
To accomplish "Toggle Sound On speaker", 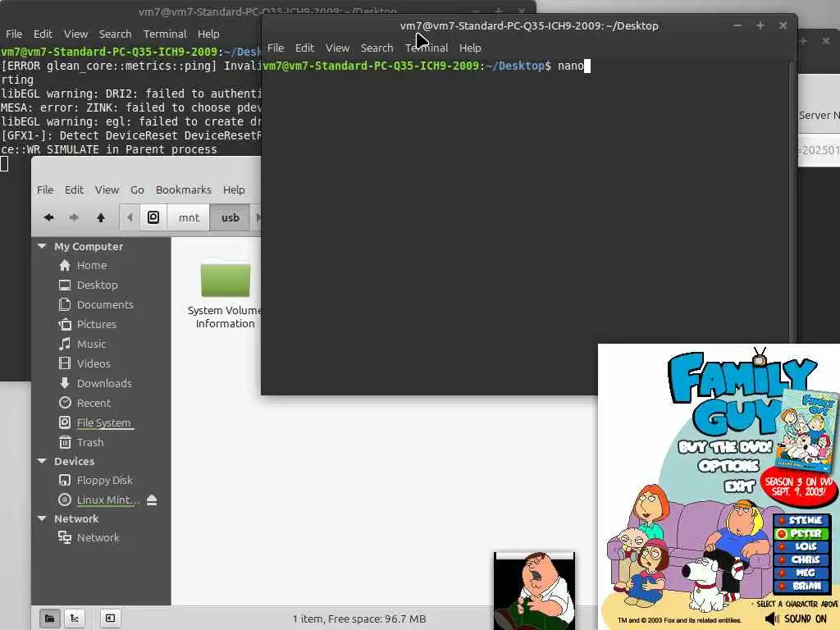I will (796, 619).
